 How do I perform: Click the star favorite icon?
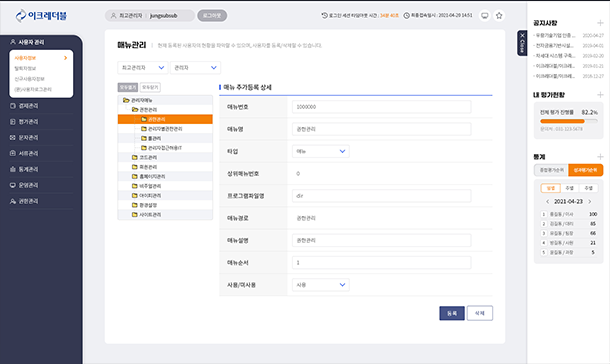[x=499, y=16]
